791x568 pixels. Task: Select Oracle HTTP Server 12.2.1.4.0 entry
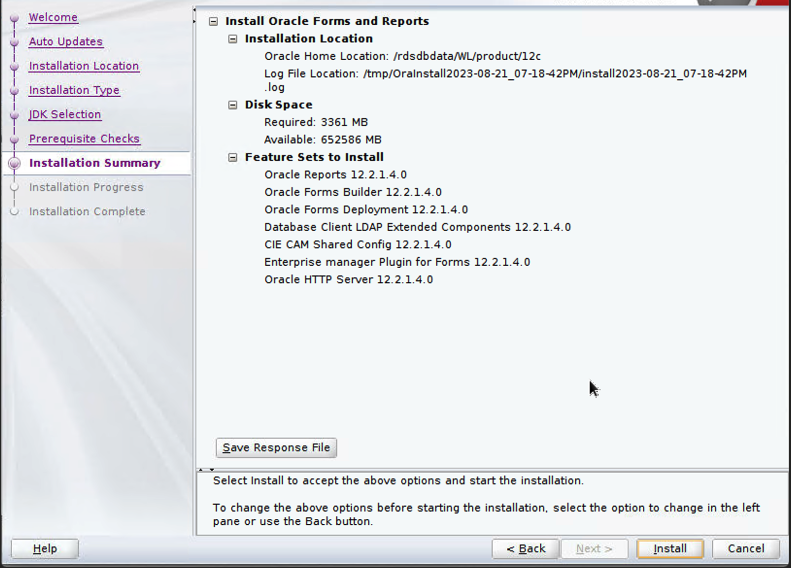tap(348, 280)
